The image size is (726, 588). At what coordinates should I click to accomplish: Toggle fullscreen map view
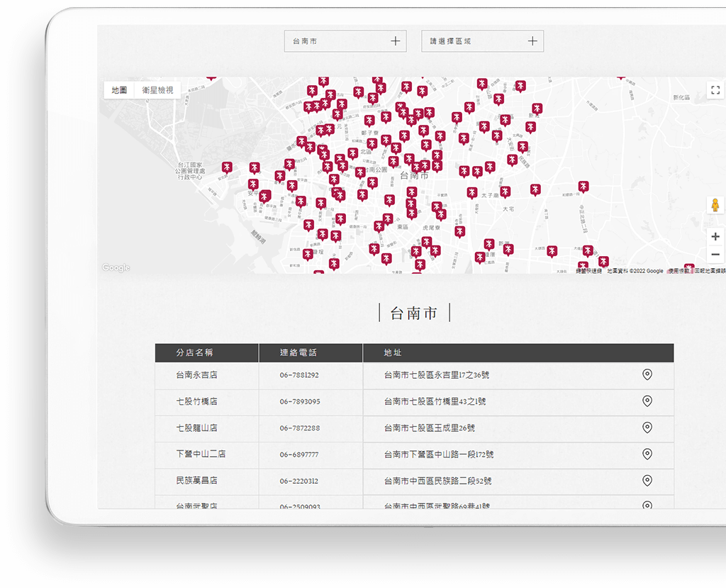click(x=715, y=90)
